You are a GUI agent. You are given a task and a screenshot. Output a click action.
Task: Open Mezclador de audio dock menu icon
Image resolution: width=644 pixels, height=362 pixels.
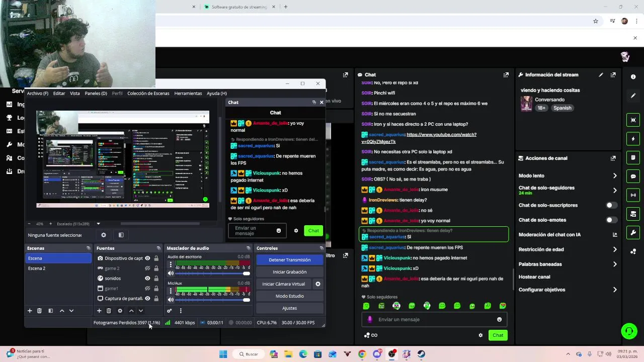[248, 248]
